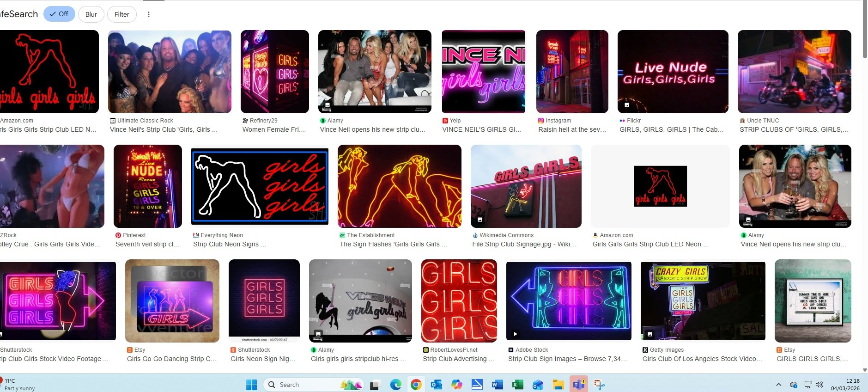Launch Microsoft Word from the taskbar
The width and height of the screenshot is (868, 392).
[497, 385]
